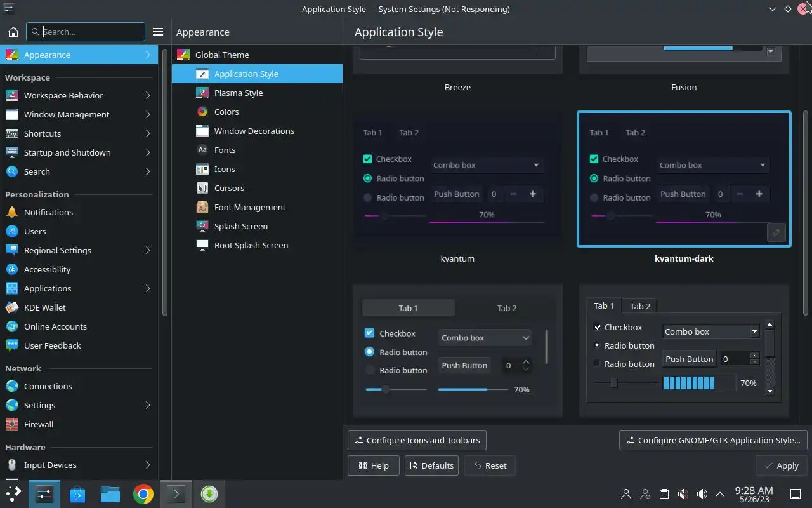This screenshot has height=508, width=812.
Task: Click the Search input field
Action: [86, 32]
